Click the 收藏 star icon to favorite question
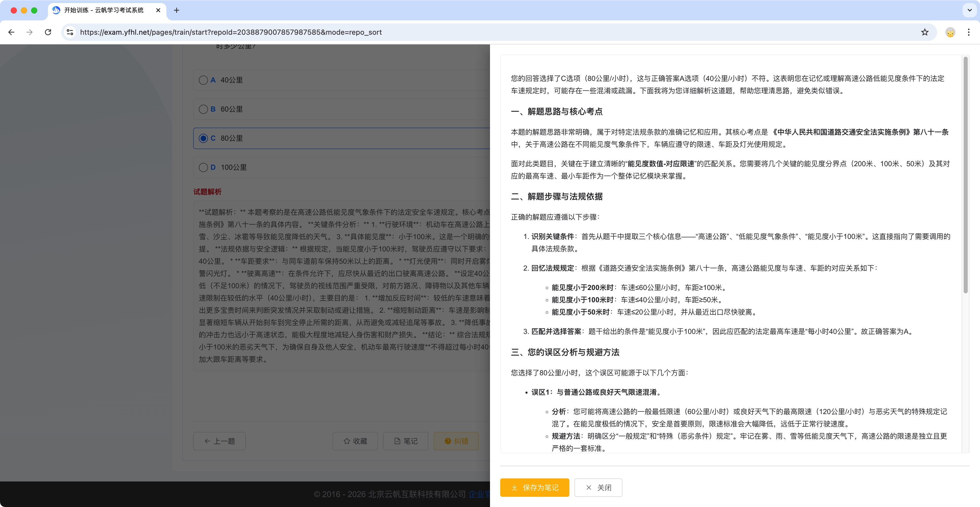Viewport: 980px width, 507px height. (x=347, y=441)
